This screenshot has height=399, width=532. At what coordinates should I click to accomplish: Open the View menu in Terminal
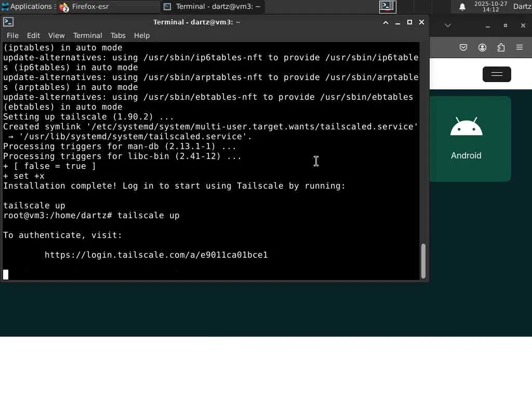56,35
